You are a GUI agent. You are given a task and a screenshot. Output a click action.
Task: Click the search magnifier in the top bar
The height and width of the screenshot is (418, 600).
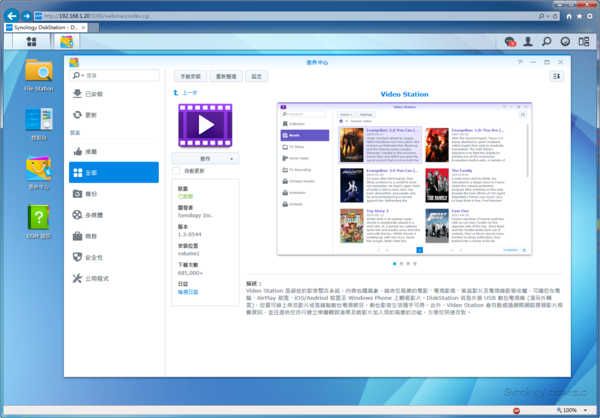click(547, 42)
